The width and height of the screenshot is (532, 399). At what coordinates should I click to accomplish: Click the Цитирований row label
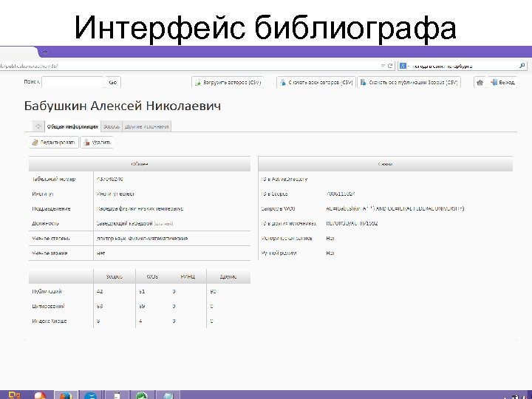click(x=48, y=306)
